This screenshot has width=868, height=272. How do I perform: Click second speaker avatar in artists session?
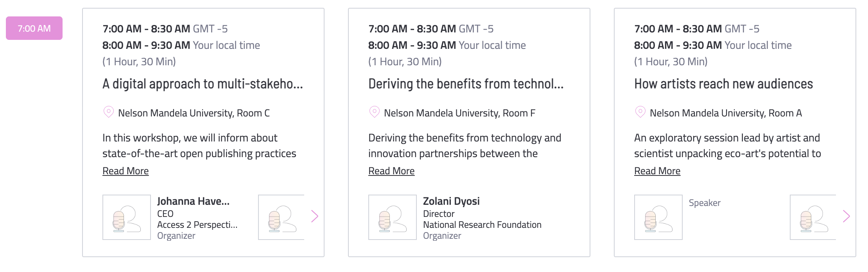[x=813, y=217]
